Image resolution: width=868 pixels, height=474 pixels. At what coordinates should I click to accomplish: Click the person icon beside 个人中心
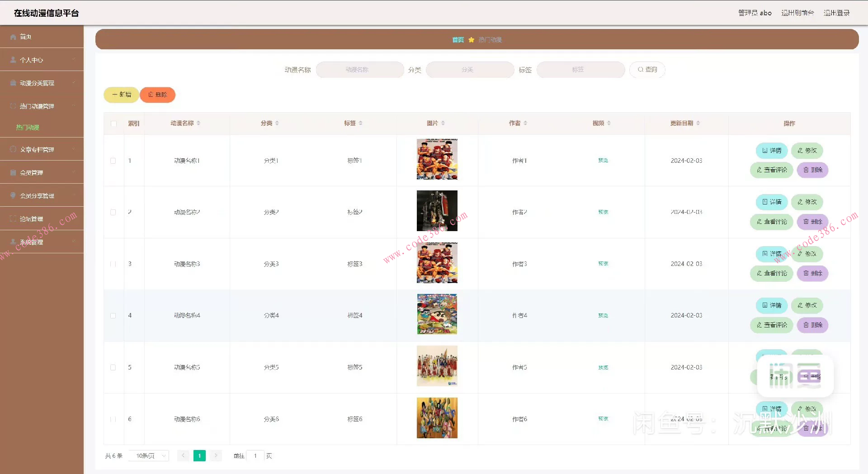point(13,60)
